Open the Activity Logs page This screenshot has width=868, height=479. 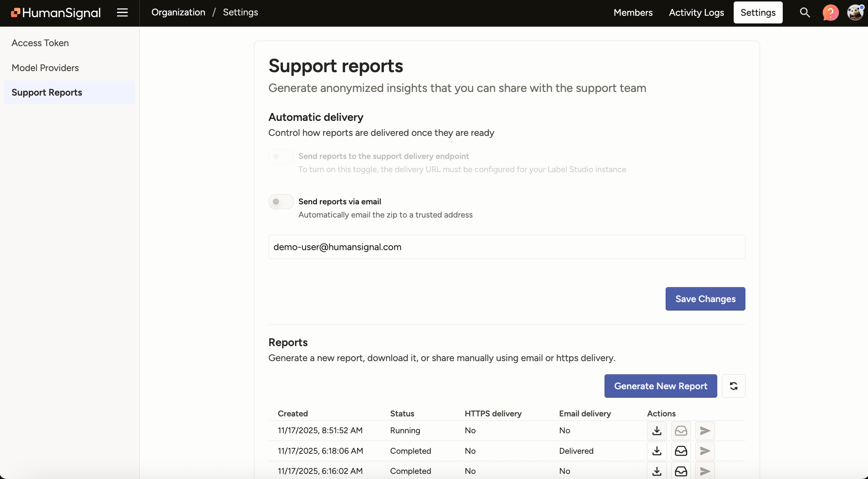696,12
